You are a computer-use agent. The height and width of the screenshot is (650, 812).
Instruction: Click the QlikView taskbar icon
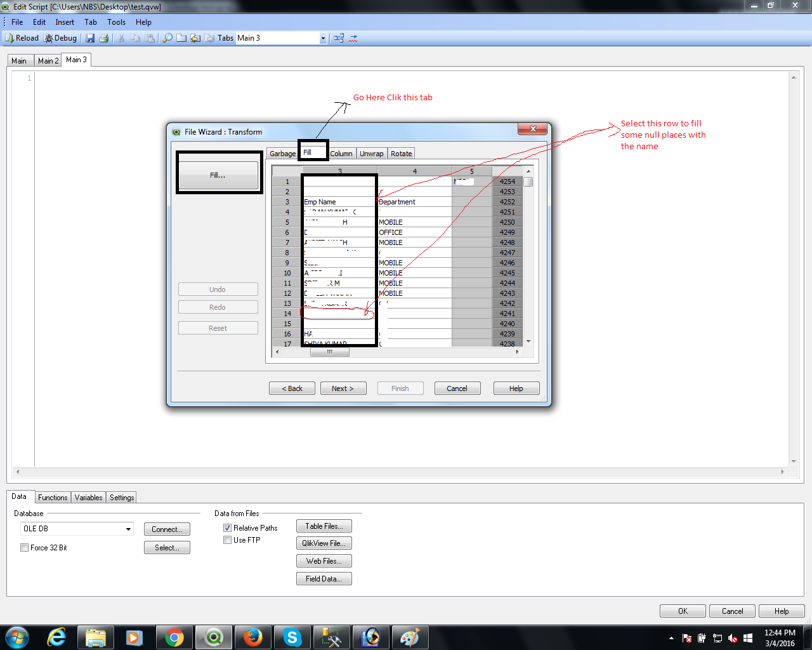[x=214, y=637]
